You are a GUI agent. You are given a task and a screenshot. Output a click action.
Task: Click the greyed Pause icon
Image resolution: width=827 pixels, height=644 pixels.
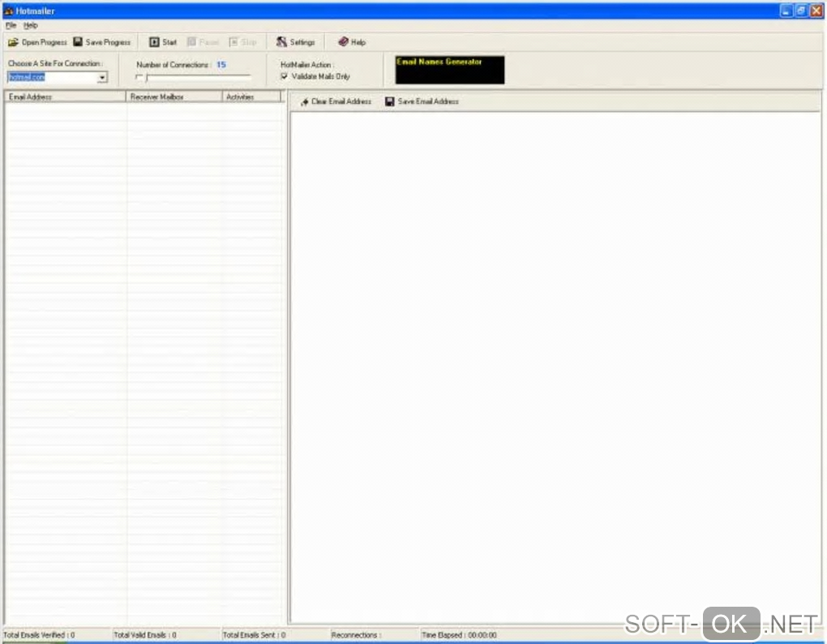[192, 42]
